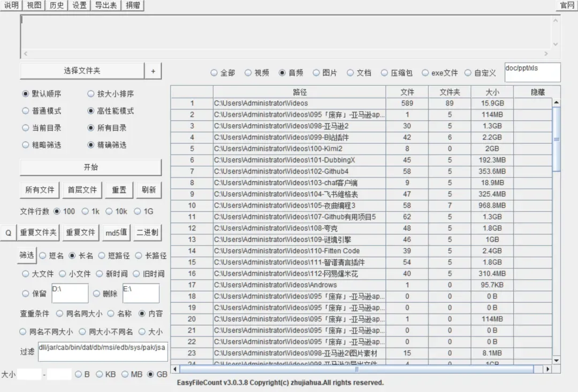Click the table horizontal scroll right arrow
Viewport: 578px width, 392px height.
point(548,369)
